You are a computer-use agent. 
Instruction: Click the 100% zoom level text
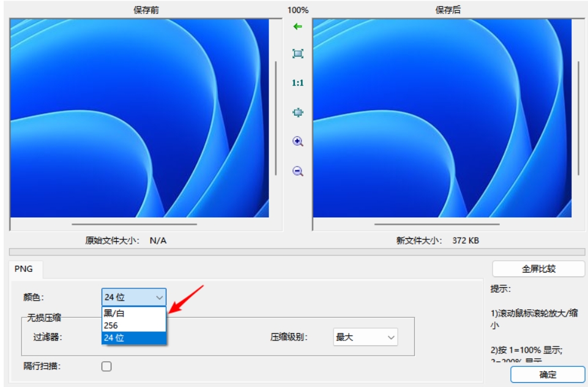pyautogui.click(x=298, y=10)
